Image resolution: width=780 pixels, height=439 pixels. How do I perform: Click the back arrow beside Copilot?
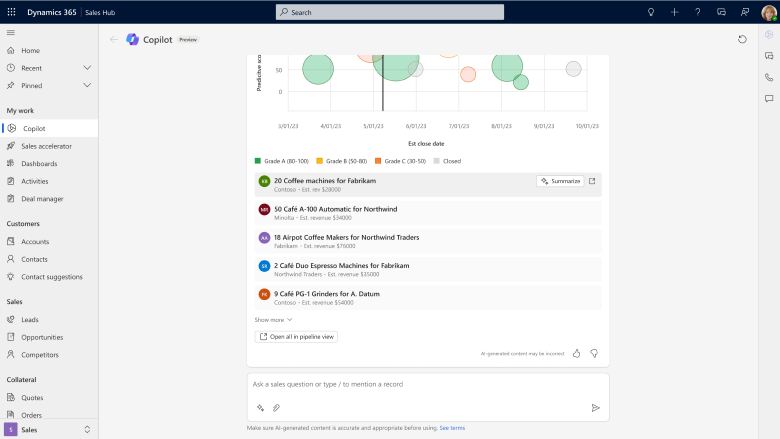pyautogui.click(x=114, y=39)
